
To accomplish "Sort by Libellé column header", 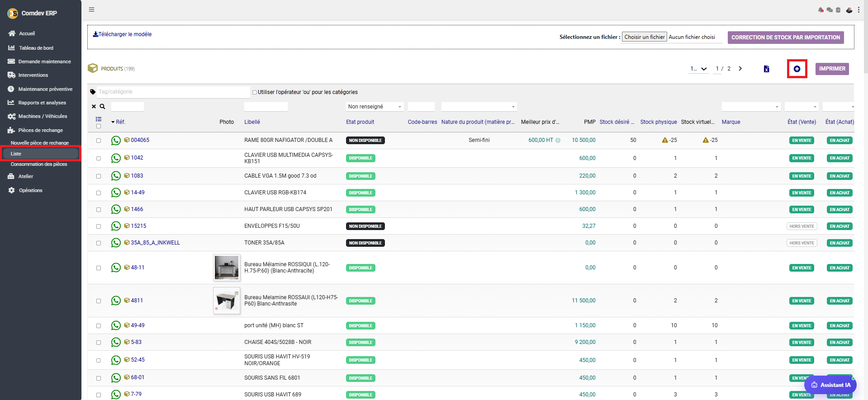I will point(252,122).
